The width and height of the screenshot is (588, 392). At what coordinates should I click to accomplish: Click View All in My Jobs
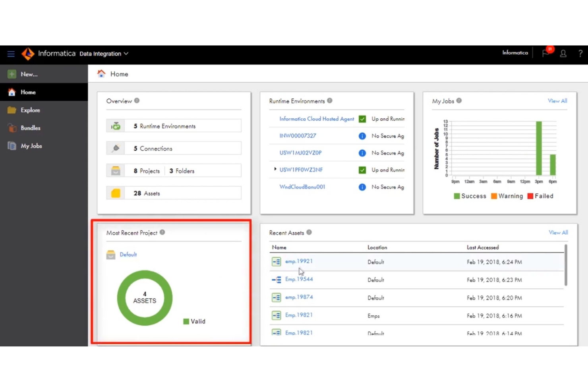tap(557, 101)
